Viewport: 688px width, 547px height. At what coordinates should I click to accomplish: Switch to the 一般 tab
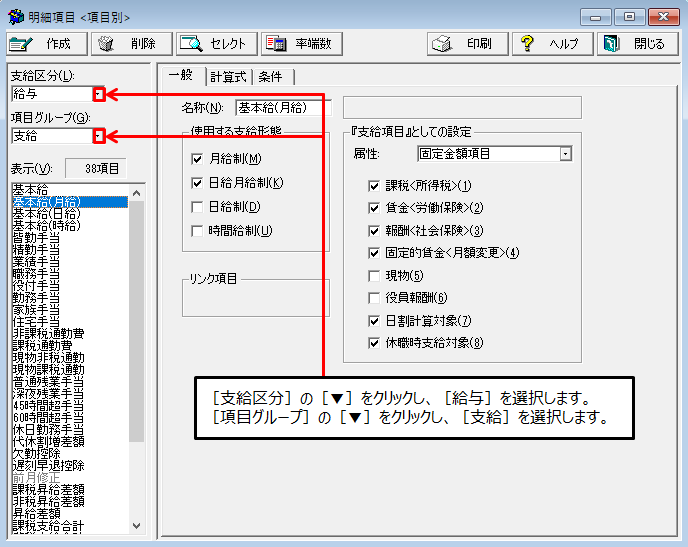click(x=181, y=75)
